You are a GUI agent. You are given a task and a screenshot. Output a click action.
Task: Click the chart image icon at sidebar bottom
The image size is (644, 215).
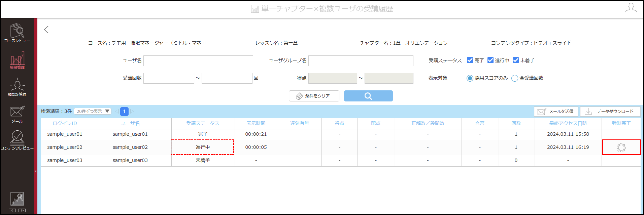[x=17, y=199]
